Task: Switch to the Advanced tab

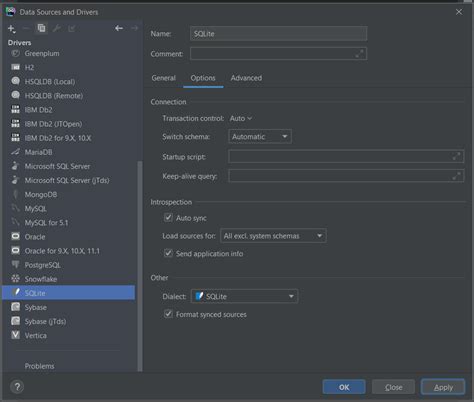Action: 246,78
